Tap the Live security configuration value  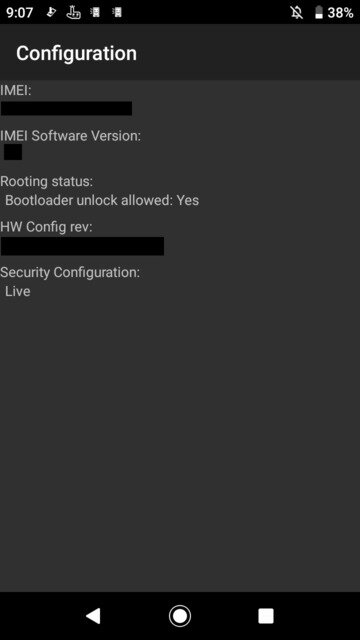tap(18, 291)
